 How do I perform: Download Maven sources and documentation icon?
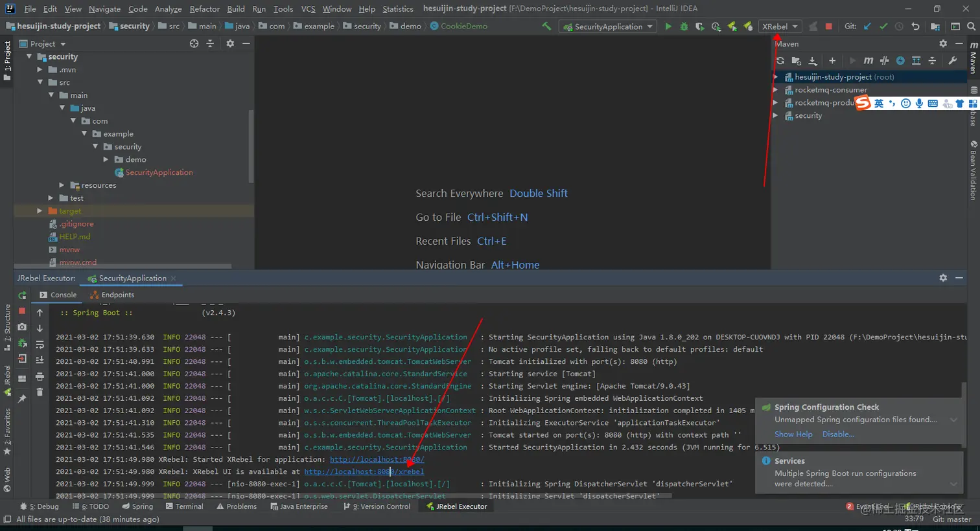[813, 60]
